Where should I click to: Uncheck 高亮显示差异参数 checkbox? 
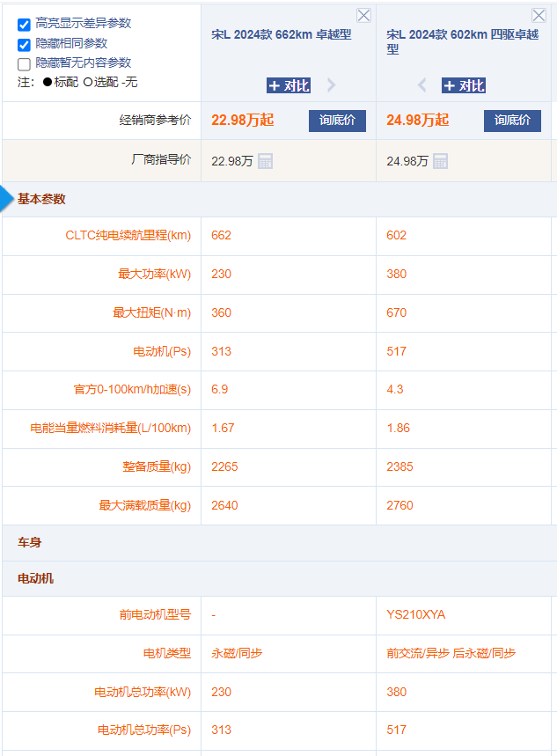pos(24,25)
